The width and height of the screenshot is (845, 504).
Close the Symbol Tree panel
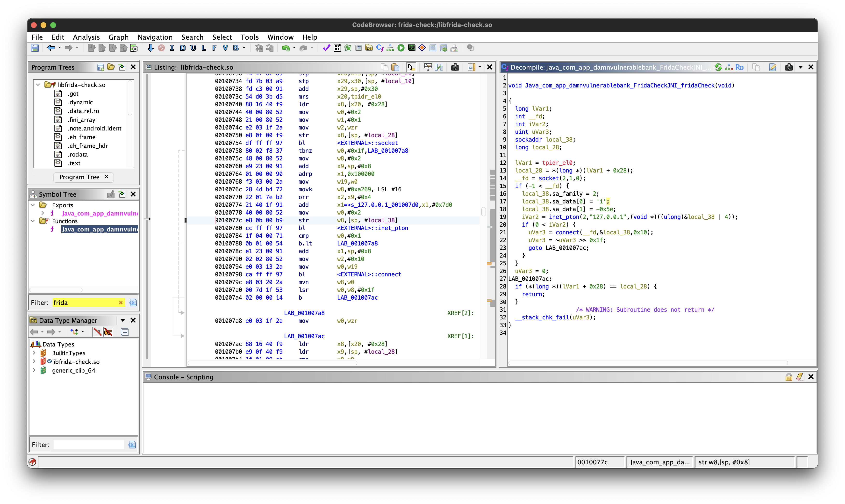click(133, 194)
